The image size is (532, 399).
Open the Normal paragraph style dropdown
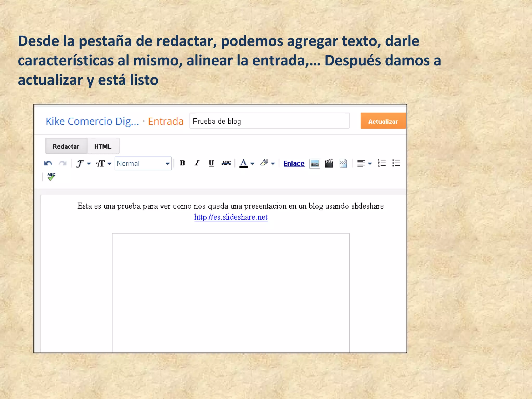click(143, 163)
